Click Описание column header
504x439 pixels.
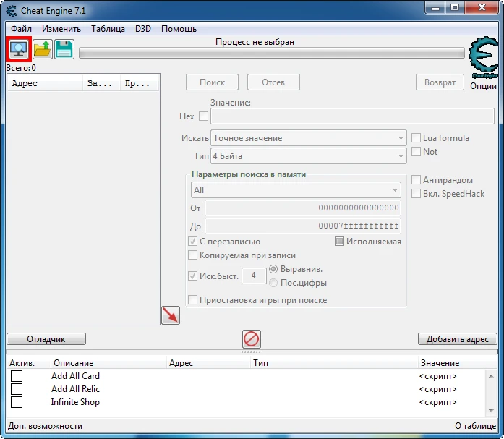click(108, 363)
